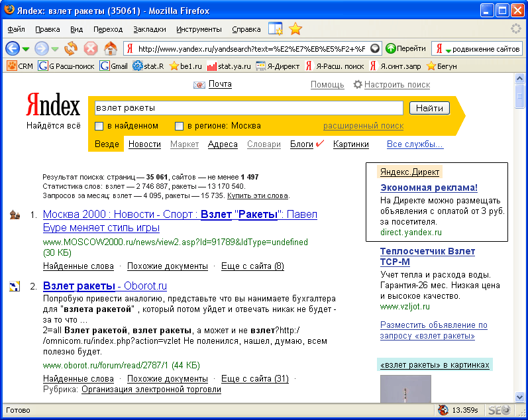Click the Yandex search field 'взлет ракеты'
The height and width of the screenshot is (420, 528).
pos(249,108)
